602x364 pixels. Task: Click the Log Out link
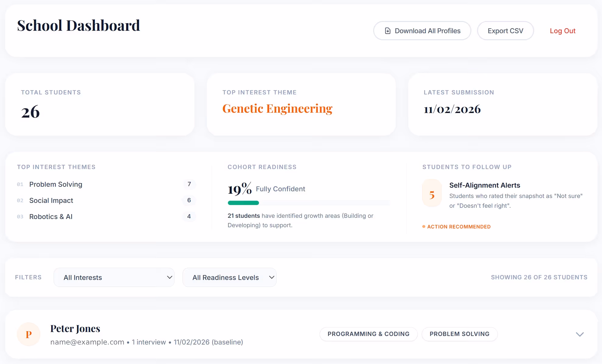point(562,31)
